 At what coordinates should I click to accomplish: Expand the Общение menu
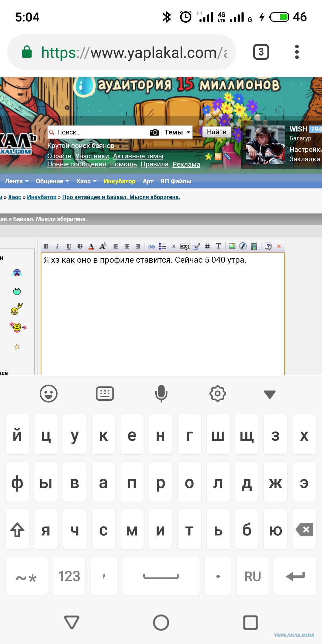click(x=52, y=181)
